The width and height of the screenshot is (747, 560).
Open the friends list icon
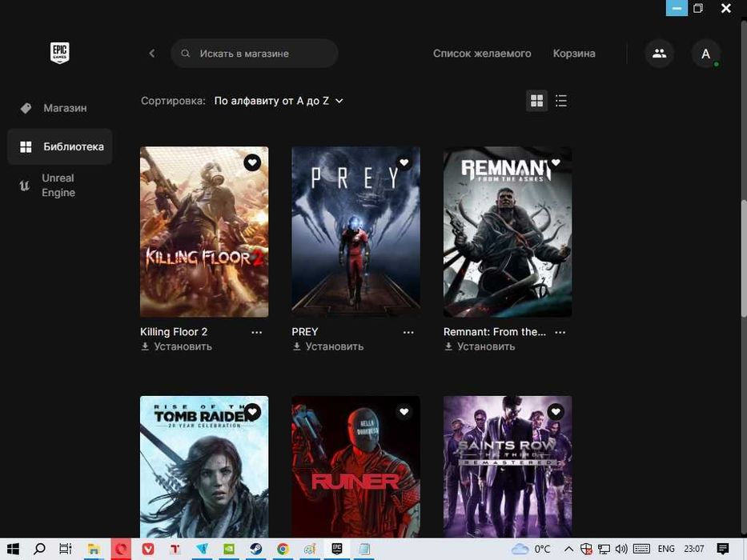coord(660,54)
